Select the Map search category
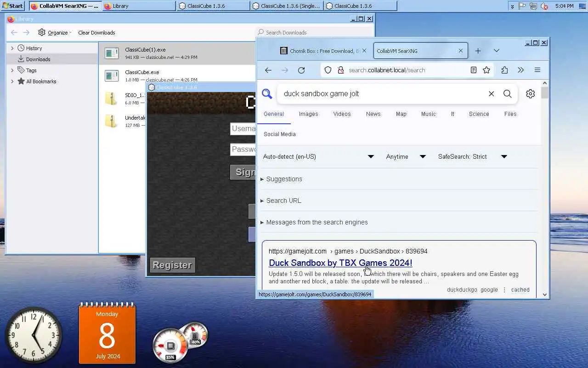588x368 pixels. (401, 114)
